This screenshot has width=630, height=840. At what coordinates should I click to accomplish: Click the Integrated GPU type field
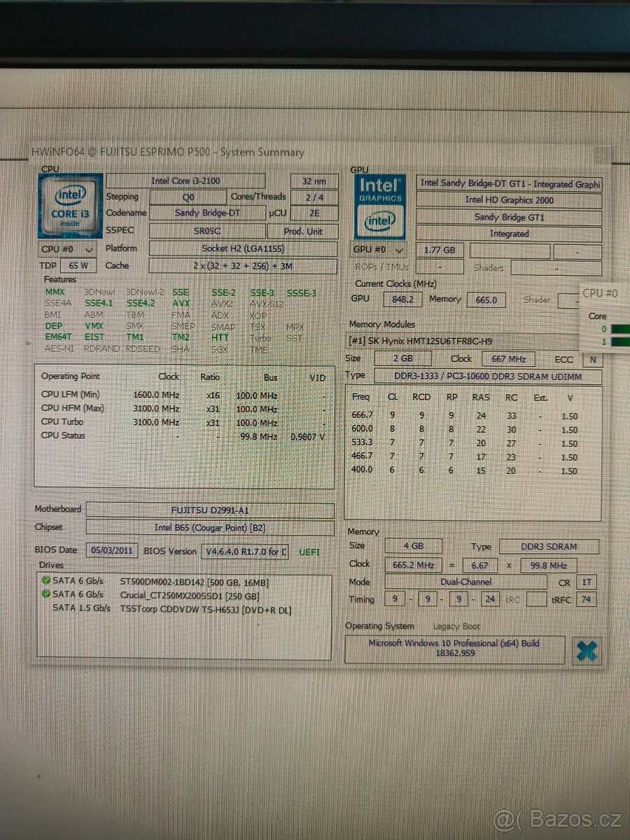509,234
